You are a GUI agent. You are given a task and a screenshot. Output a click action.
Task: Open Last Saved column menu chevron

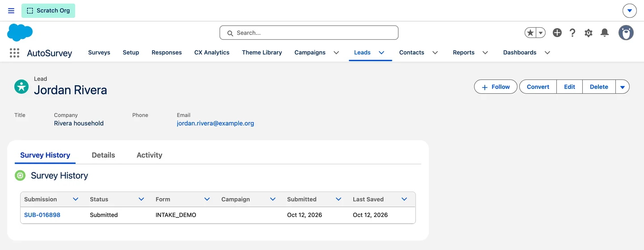tap(404, 199)
